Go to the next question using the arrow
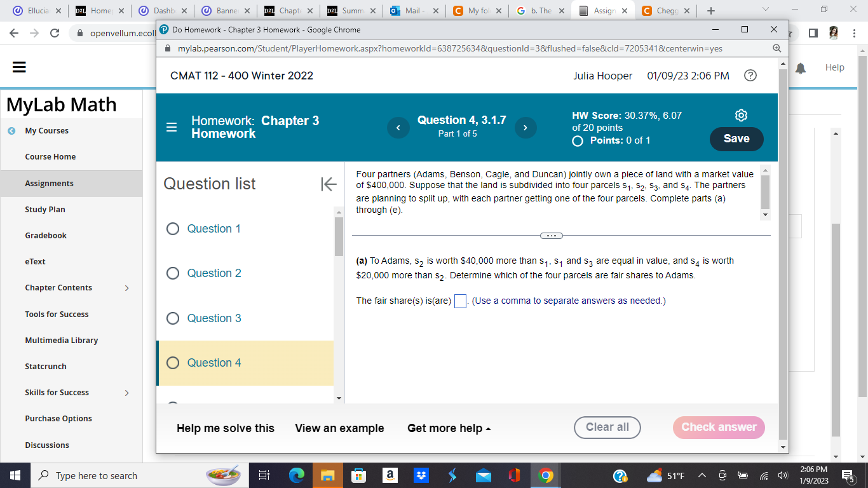 pyautogui.click(x=526, y=127)
